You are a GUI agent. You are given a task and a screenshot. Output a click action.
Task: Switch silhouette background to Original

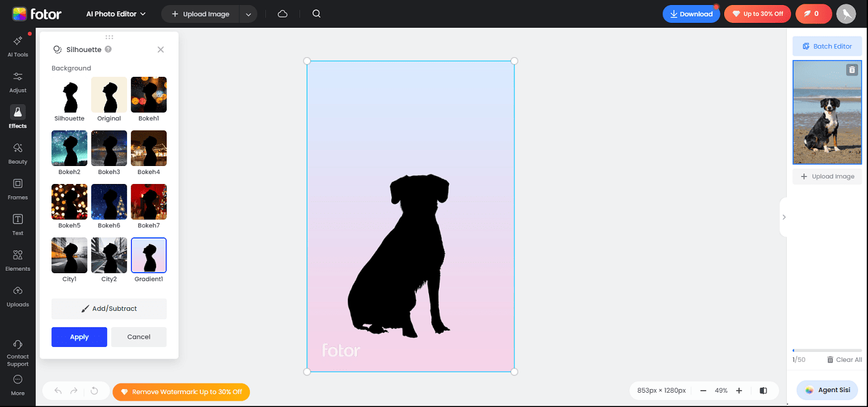coord(108,95)
